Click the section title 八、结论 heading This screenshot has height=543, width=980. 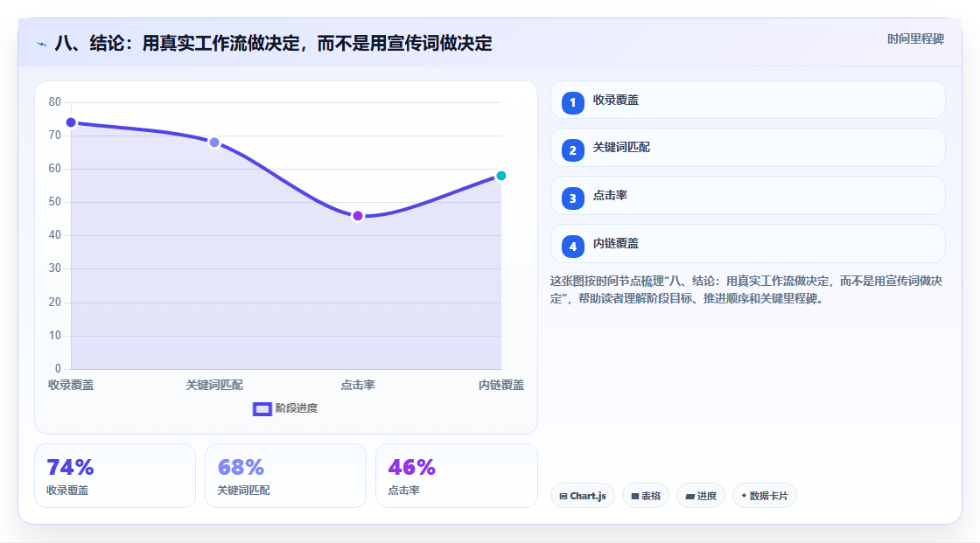(273, 43)
